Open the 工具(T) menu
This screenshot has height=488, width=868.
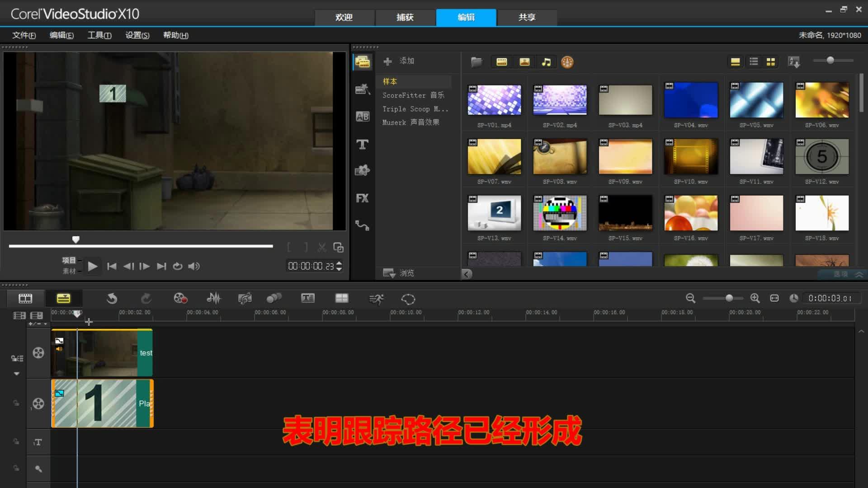tap(99, 35)
